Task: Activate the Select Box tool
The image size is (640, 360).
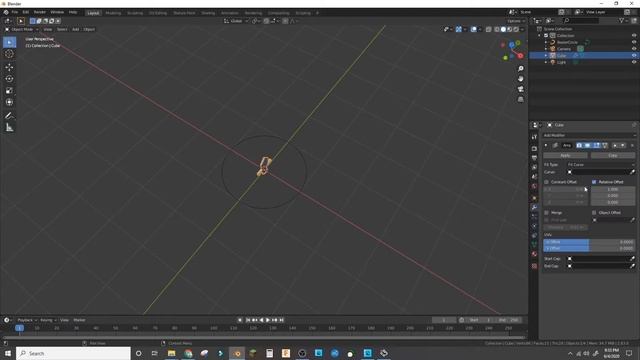Action: pyautogui.click(x=9, y=42)
